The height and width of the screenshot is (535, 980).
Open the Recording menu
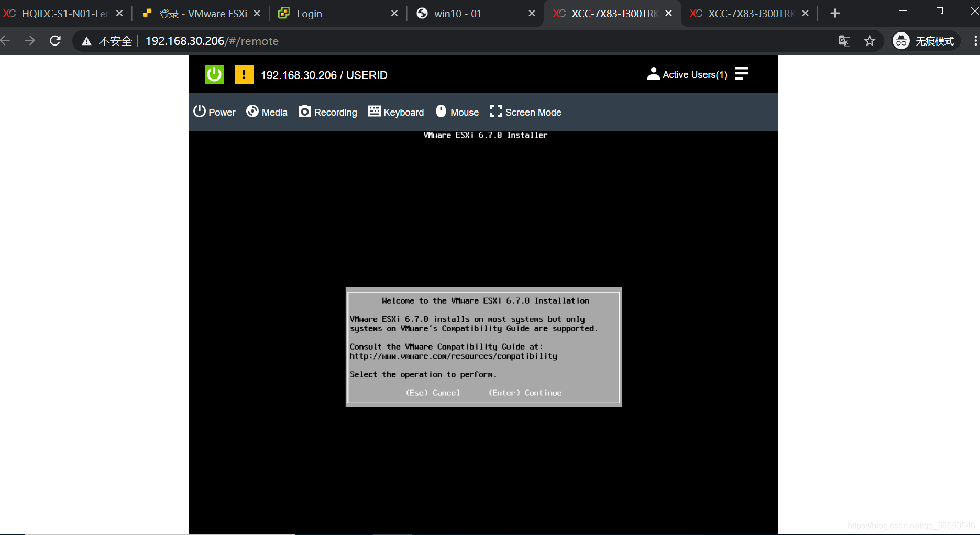pyautogui.click(x=328, y=112)
